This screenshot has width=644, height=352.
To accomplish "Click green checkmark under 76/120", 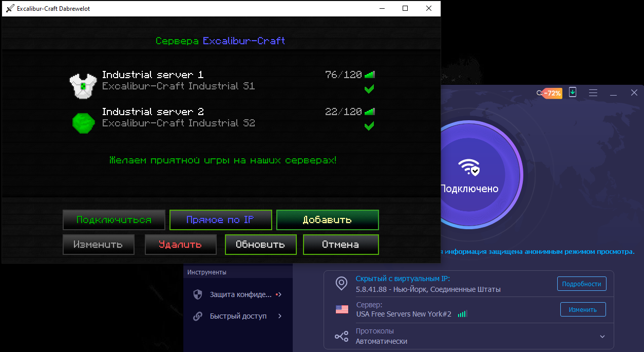I will [x=369, y=89].
